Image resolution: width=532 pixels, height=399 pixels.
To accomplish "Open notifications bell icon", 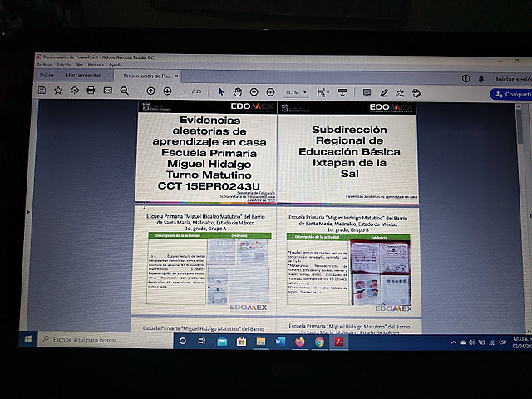I will 481,79.
